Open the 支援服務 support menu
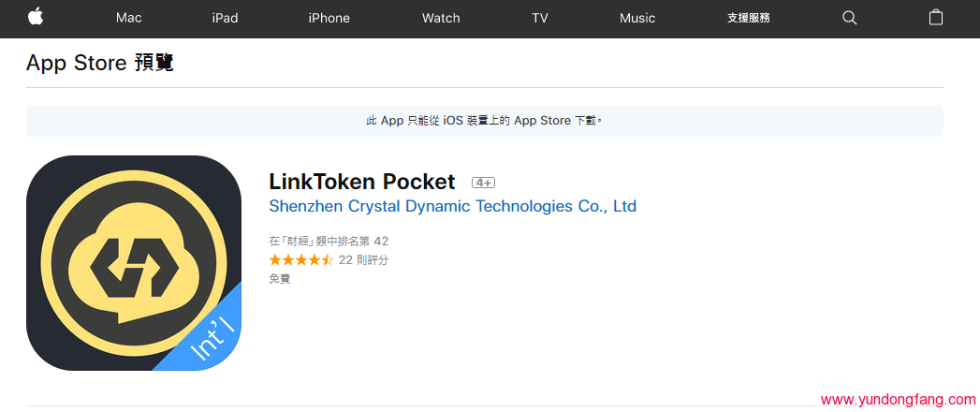Screen dimensions: 980x412 [749, 18]
